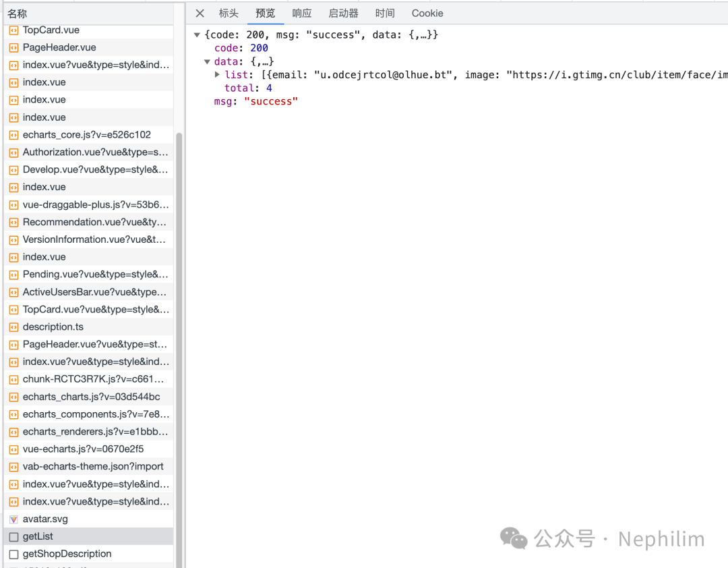Click the request list vertical scrollbar

point(179,349)
